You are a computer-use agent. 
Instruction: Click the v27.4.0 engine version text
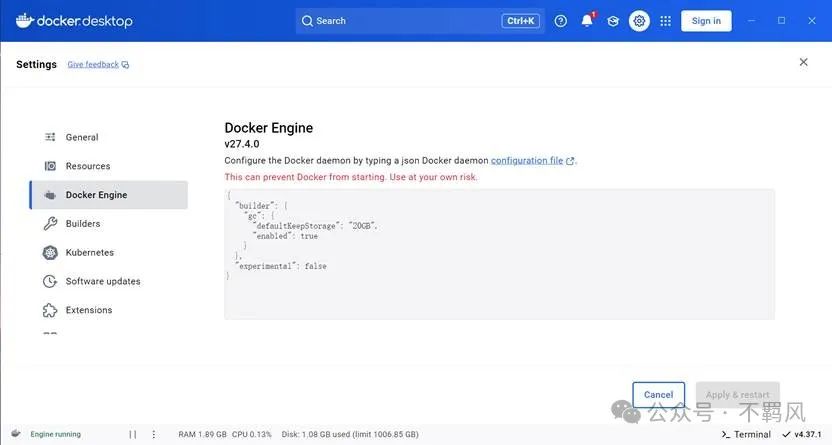[242, 144]
